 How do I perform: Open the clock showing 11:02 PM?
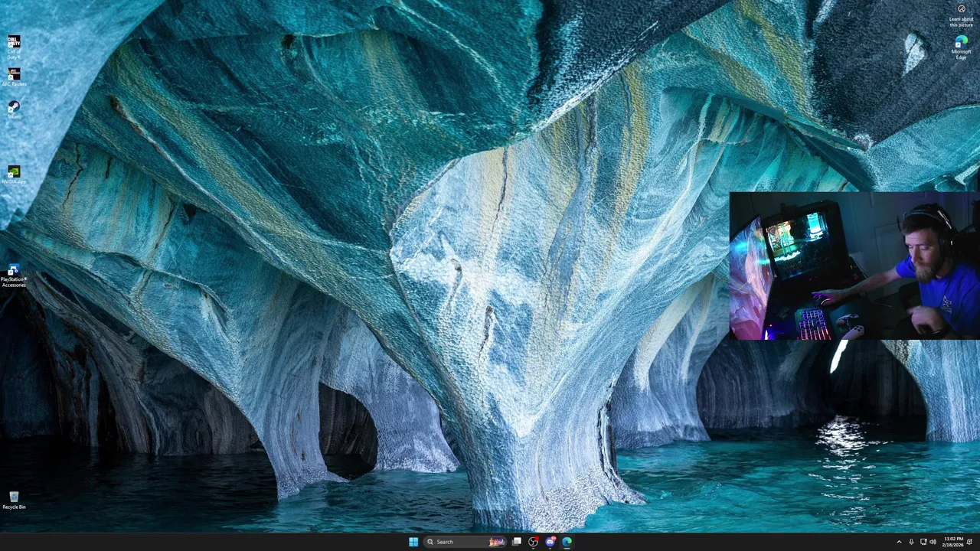953,542
